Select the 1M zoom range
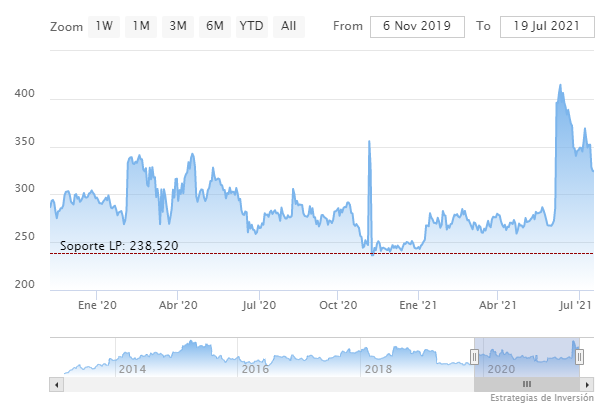 coord(141,26)
